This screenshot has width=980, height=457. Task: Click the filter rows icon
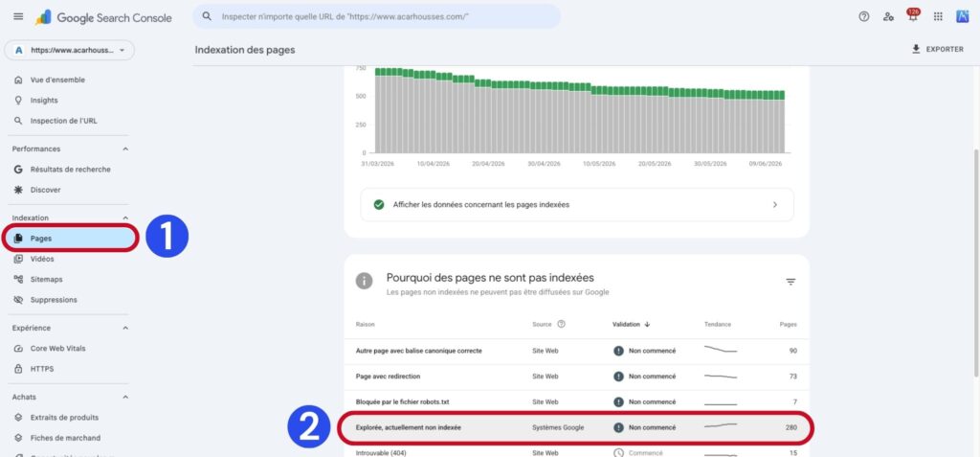click(x=791, y=282)
